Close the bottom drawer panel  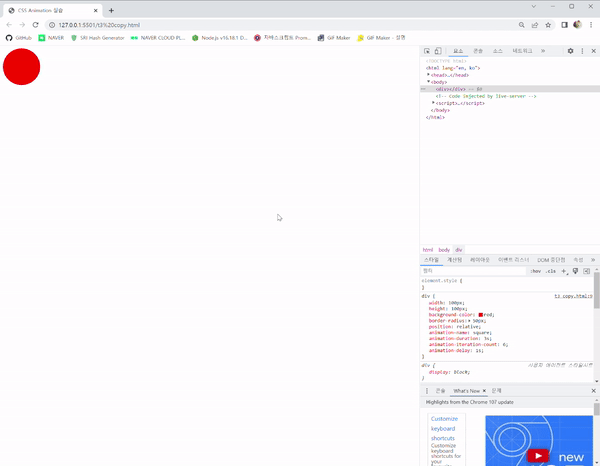pos(593,391)
